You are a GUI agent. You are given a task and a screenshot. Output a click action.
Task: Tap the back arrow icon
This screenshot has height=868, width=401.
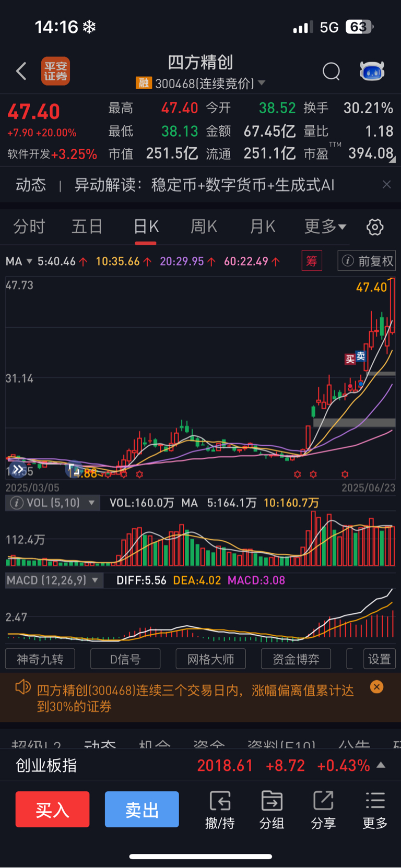(x=21, y=71)
